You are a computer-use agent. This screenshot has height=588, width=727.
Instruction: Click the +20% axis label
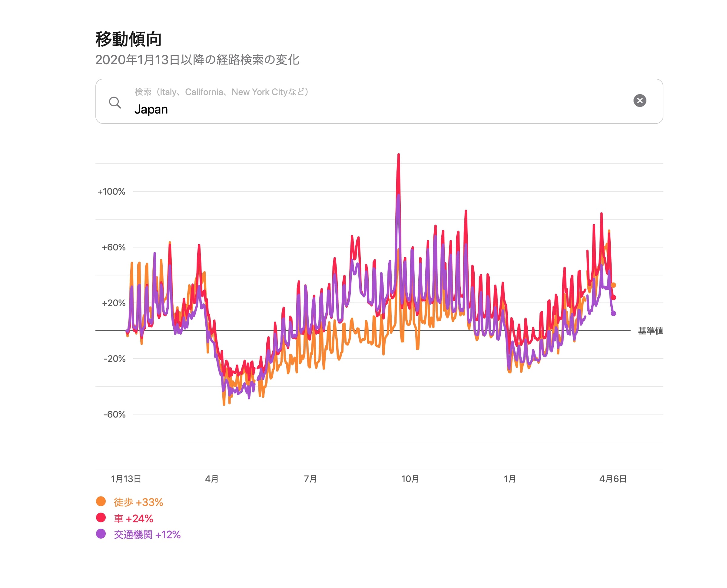point(114,303)
